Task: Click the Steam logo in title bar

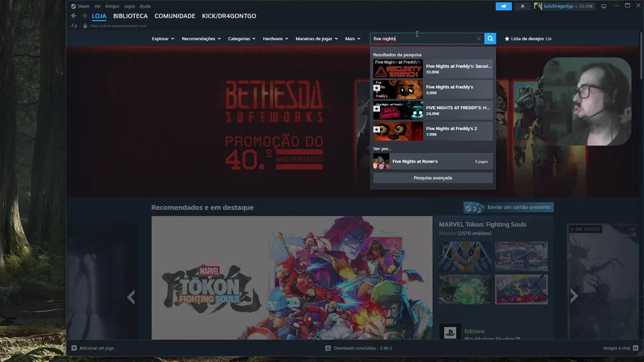Action: click(x=73, y=6)
